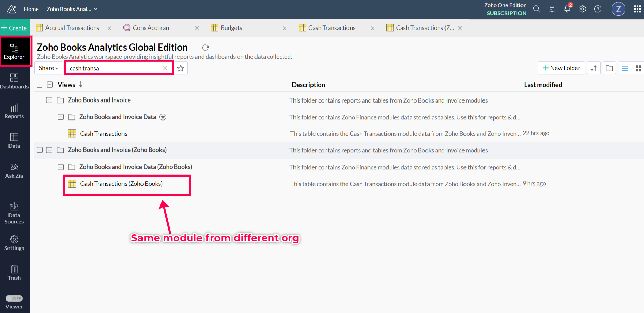This screenshot has height=313, width=644.
Task: Click the New Folder button
Action: tap(562, 68)
